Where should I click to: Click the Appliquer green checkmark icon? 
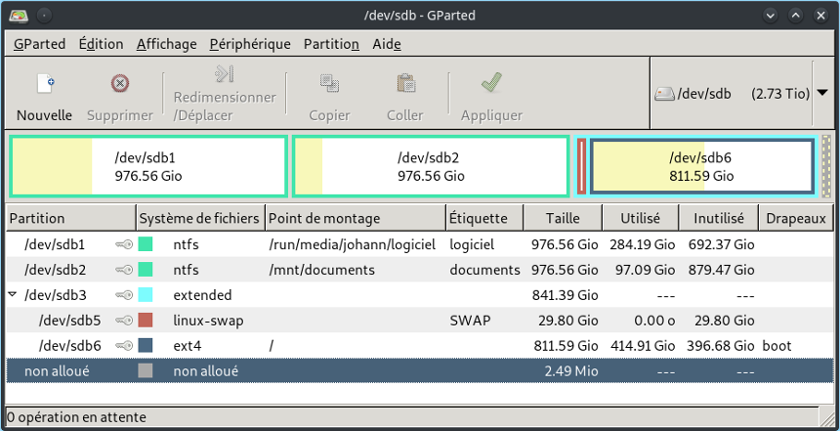click(491, 84)
